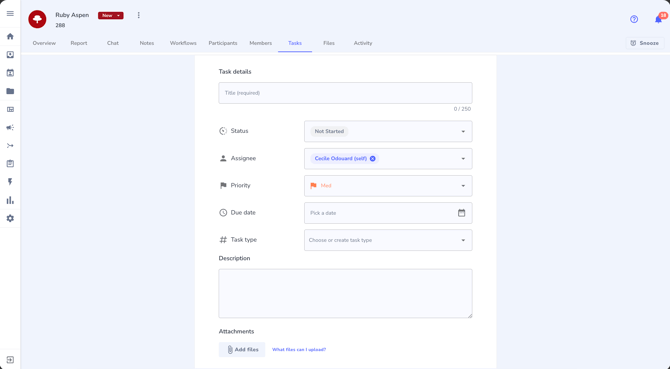This screenshot has width=670, height=369.
Task: Click the calendar icon in Due date
Action: [x=461, y=213]
